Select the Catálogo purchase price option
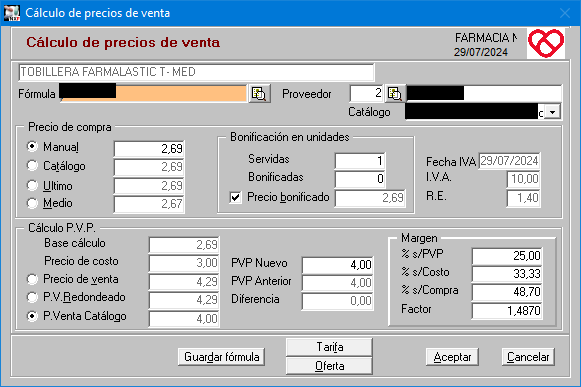Image resolution: width=581 pixels, height=387 pixels. click(x=32, y=166)
